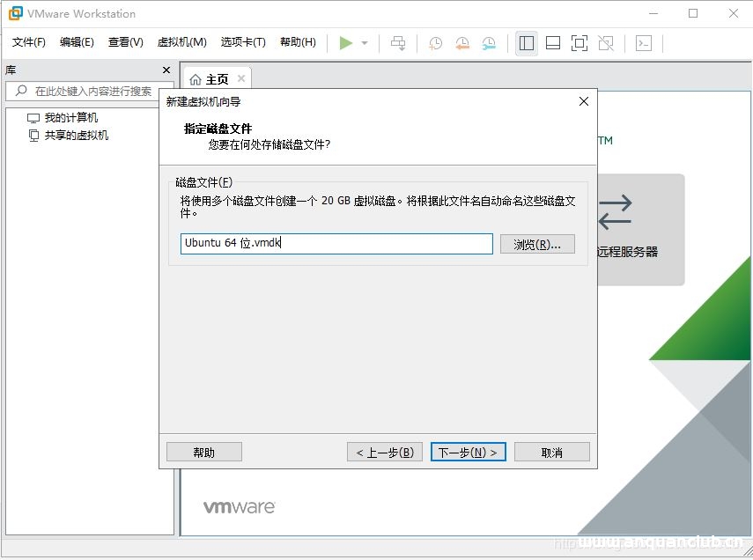753x560 pixels.
Task: Click the Ubuntu 64 位.vmdk filename field
Action: (335, 244)
